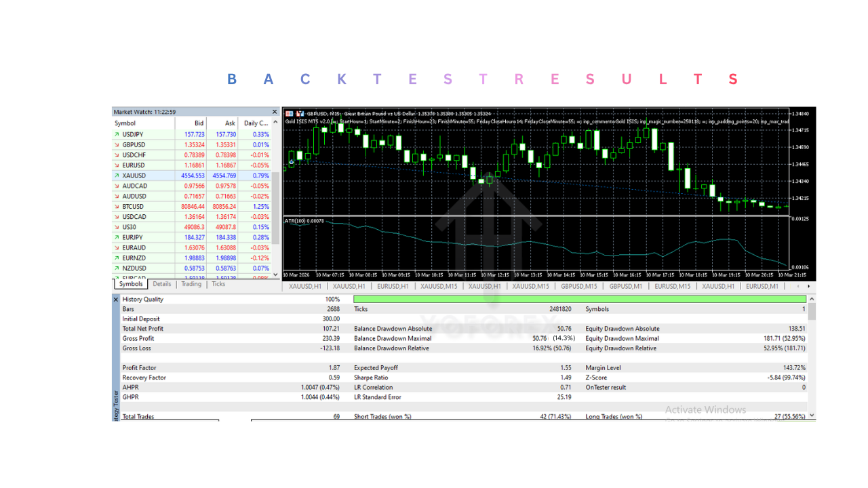The image size is (868, 488).
Task: Select the EURUSD row in Market Watch
Action: [x=192, y=165]
